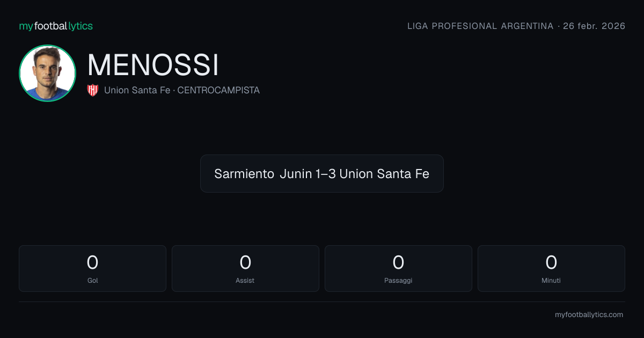Select the Minuti stat card
This screenshot has height=338, width=644.
[x=551, y=268]
